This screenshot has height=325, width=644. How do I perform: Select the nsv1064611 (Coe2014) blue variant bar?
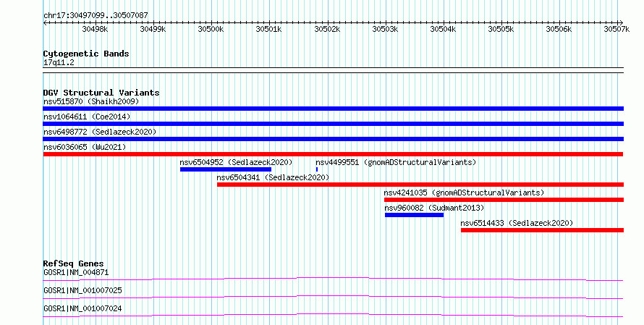point(333,124)
